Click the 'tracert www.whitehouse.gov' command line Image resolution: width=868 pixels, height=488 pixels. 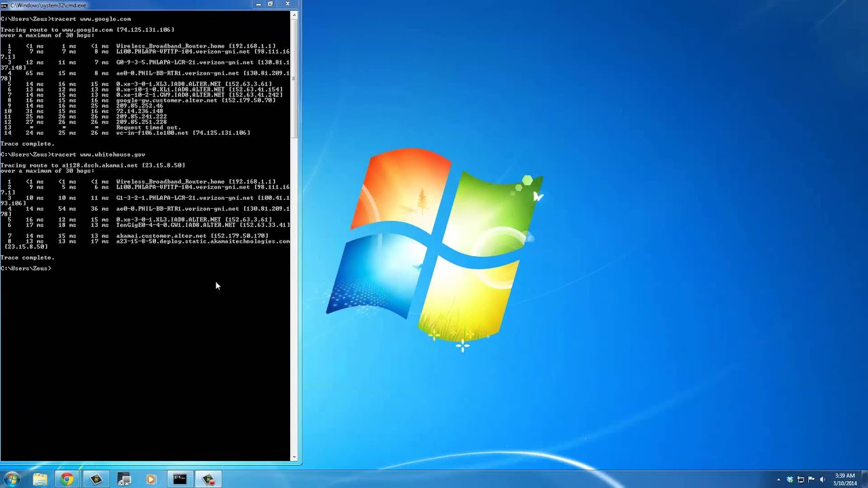click(73, 155)
